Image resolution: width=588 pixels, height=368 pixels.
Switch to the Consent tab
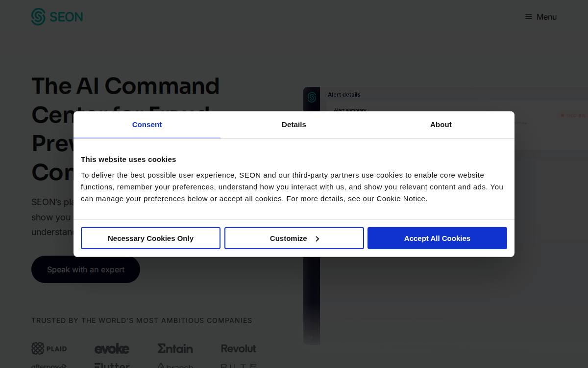point(147,125)
